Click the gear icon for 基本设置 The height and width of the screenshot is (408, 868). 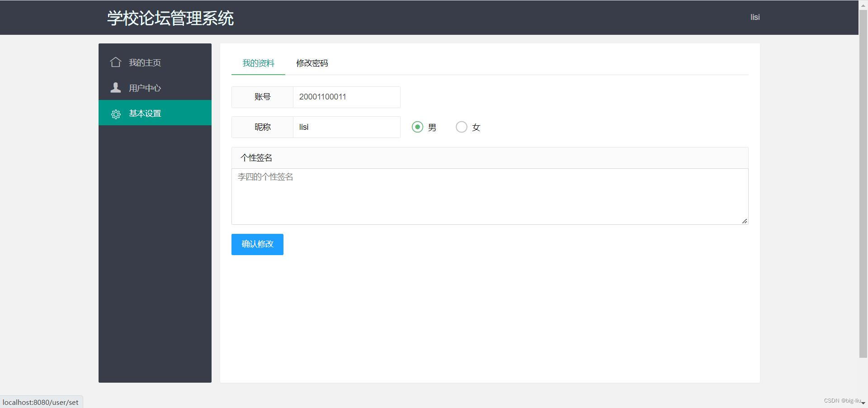[x=116, y=114]
